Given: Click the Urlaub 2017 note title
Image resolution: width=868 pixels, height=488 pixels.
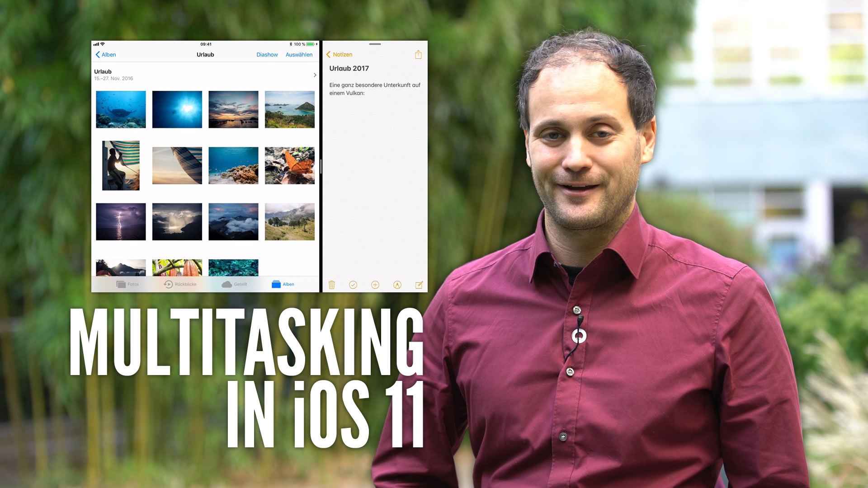Looking at the screenshot, I should (349, 68).
